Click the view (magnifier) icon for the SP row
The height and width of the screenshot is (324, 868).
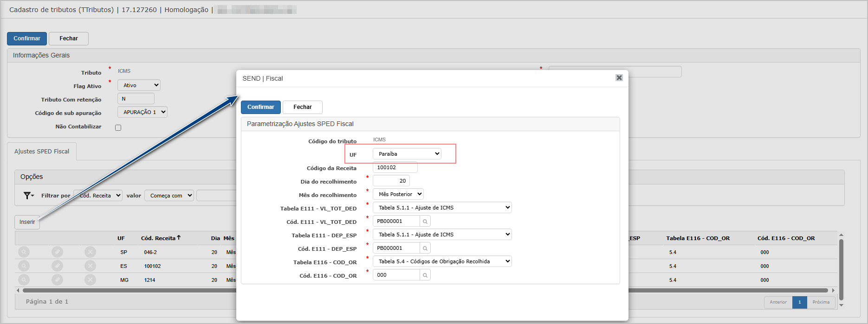click(24, 252)
